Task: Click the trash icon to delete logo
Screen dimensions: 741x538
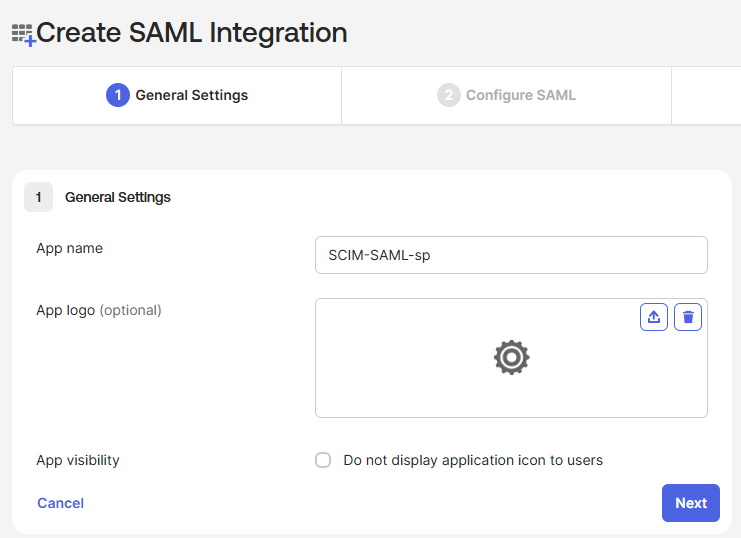Action: tap(688, 317)
